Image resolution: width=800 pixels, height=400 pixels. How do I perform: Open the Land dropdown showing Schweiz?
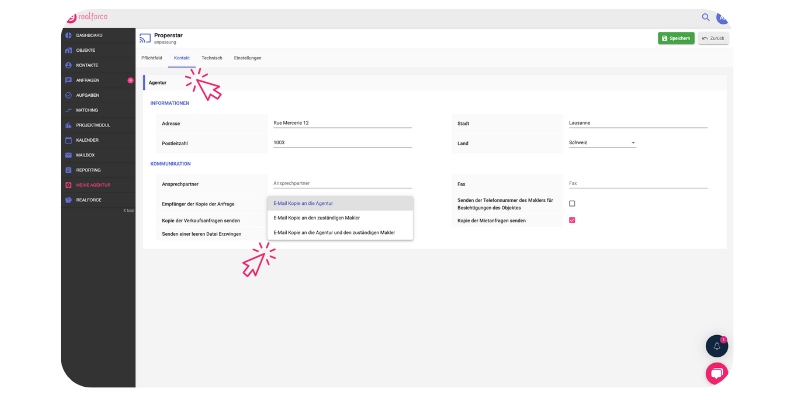point(602,143)
